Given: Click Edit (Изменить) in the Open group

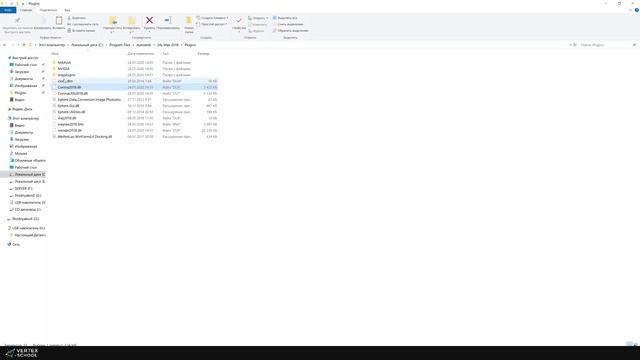Looking at the screenshot, I should [257, 24].
